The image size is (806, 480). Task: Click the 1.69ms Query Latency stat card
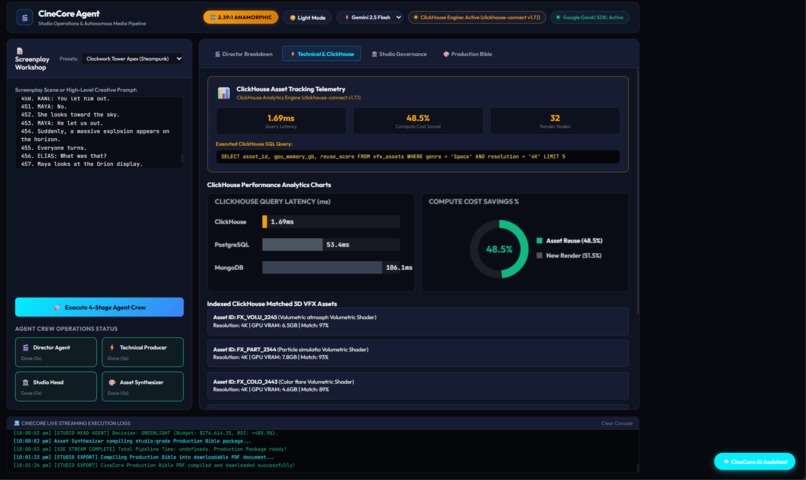point(281,121)
